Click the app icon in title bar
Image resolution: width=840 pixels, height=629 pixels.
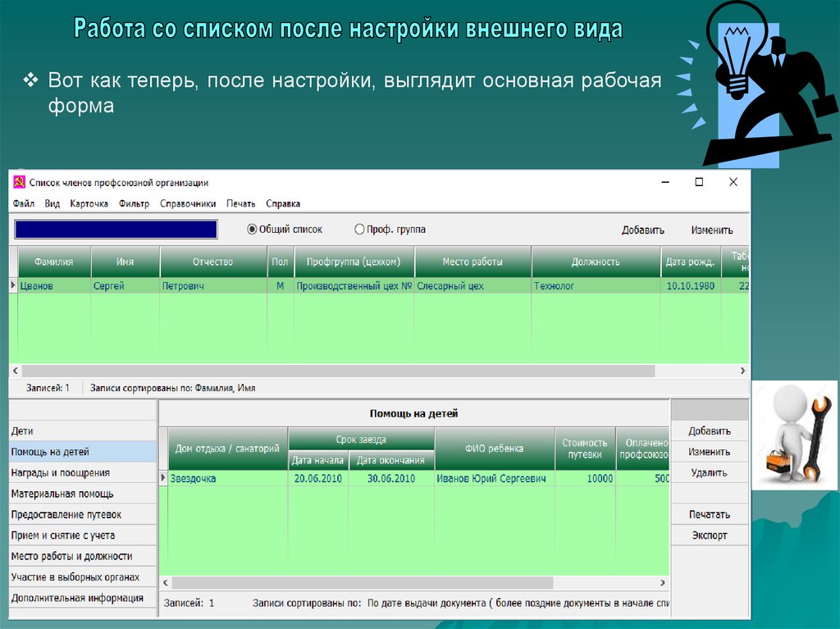18,183
